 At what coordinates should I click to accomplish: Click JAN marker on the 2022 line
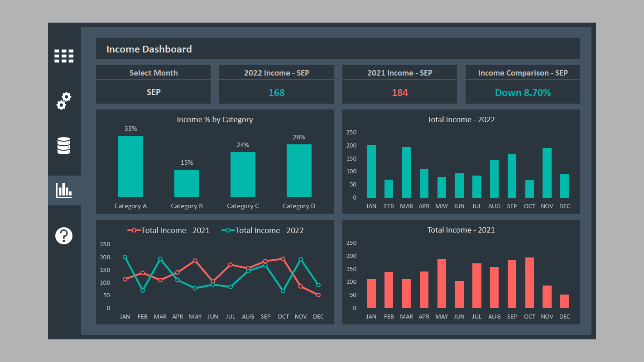(125, 257)
